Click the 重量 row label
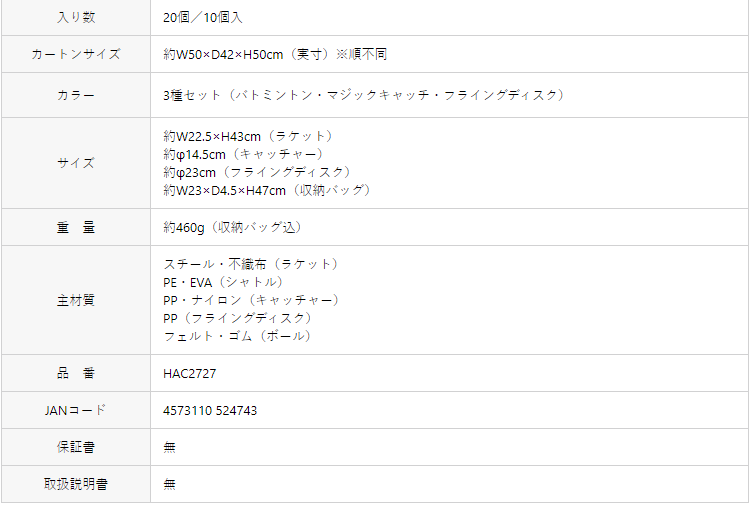This screenshot has height=506, width=751. (x=76, y=227)
